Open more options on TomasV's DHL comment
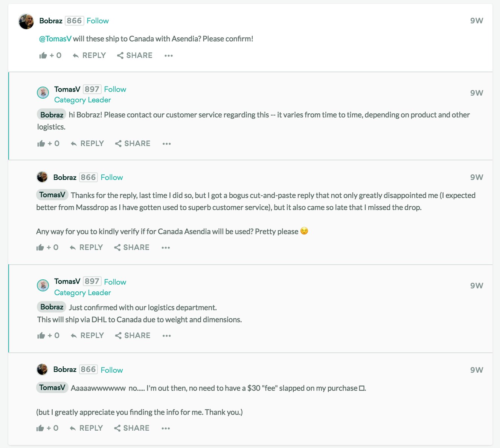Viewport: 500px width, 448px height. click(x=167, y=336)
